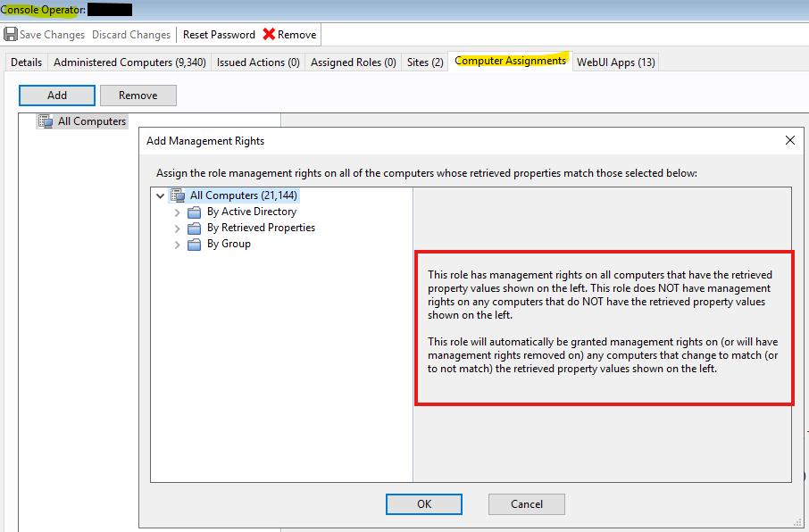Expand the By Group tree node
The height and width of the screenshot is (532, 809).
[177, 244]
